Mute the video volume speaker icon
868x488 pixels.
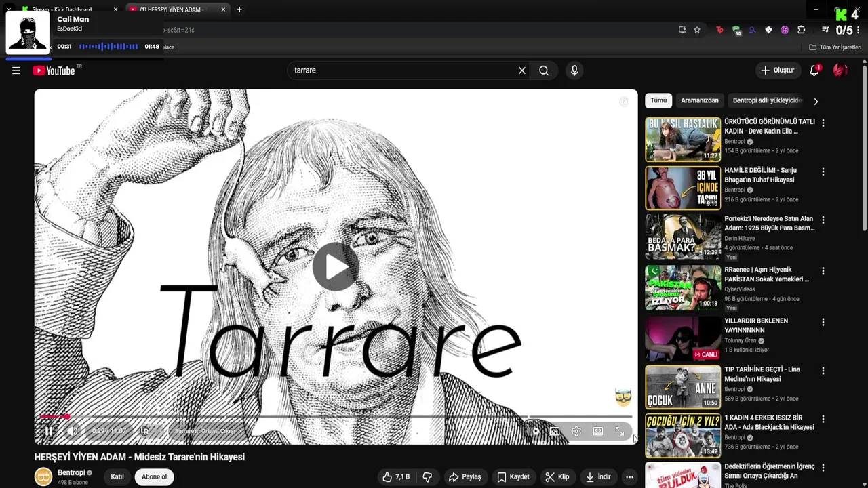pyautogui.click(x=72, y=431)
